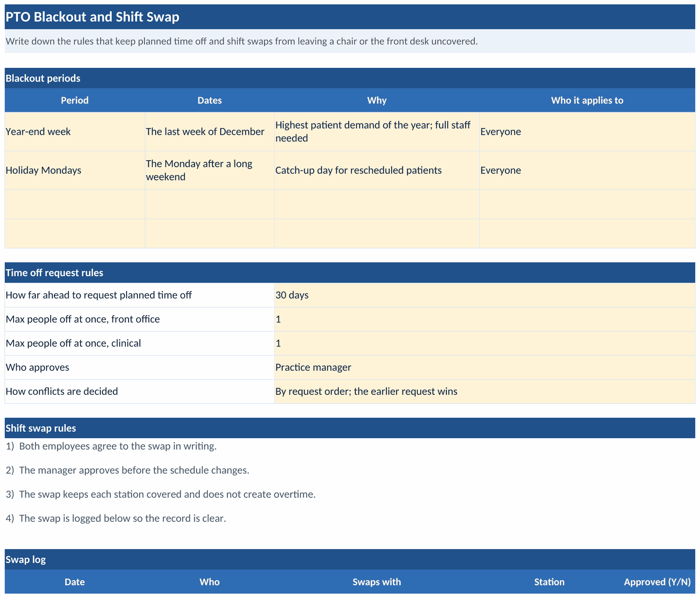Image resolution: width=700 pixels, height=598 pixels.
Task: Select the 'Blackout periods' section header
Action: tap(350, 78)
